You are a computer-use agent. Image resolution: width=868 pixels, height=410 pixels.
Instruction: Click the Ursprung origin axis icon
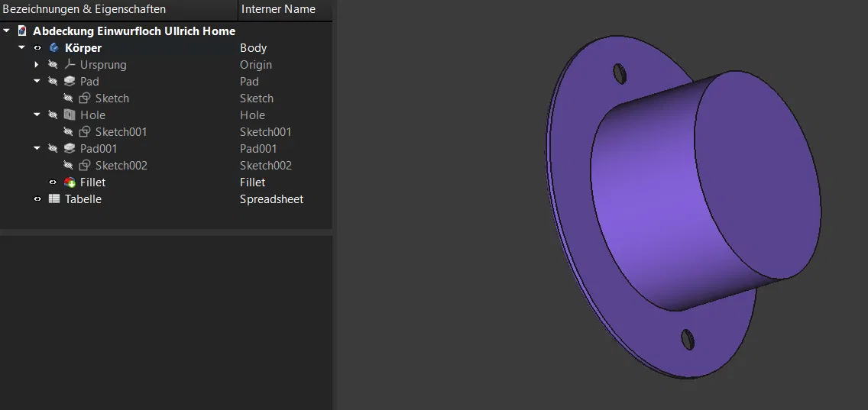[x=70, y=65]
